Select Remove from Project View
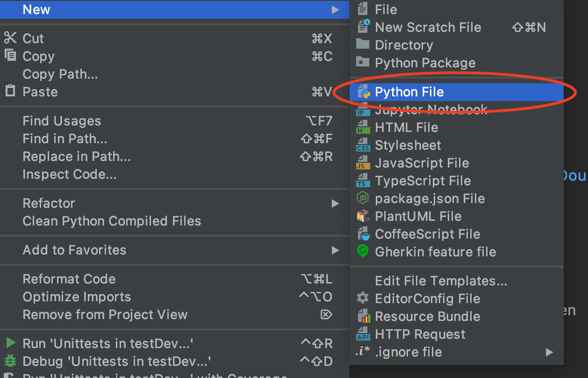This screenshot has width=588, height=378. click(105, 315)
